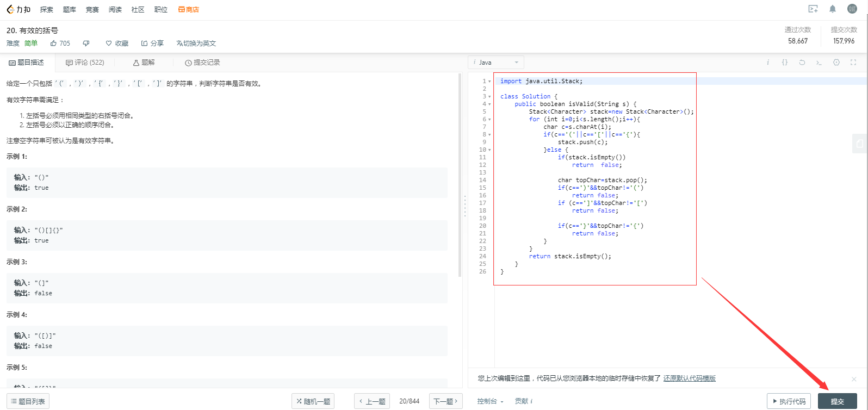Reset code with the revert arrow icon
Viewport: 868px width, 410px height.
click(x=802, y=63)
